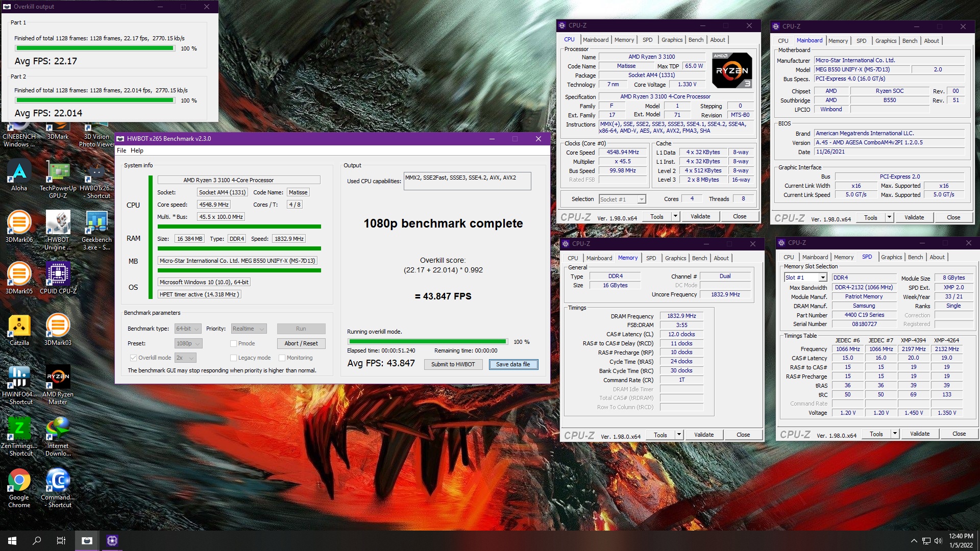Open the Windows Start menu
The width and height of the screenshot is (980, 551).
coord(12,541)
